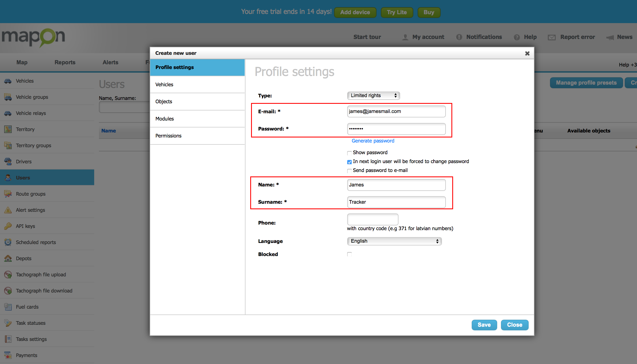Click the Territory groups icon
637x364 pixels.
pyautogui.click(x=8, y=146)
